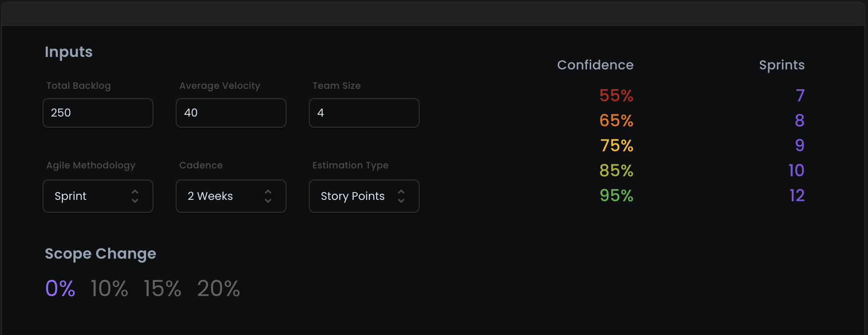
Task: Click the Scope Change heading
Action: click(x=100, y=254)
